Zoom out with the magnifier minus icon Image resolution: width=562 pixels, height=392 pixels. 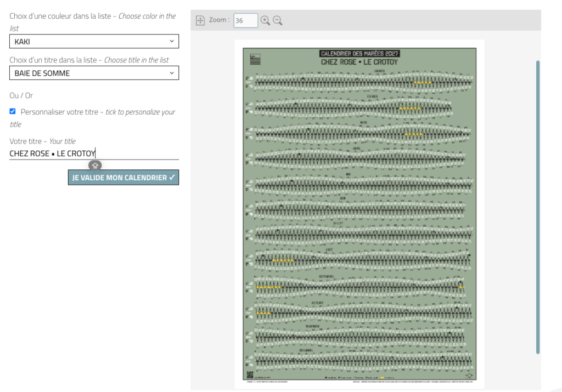point(277,20)
